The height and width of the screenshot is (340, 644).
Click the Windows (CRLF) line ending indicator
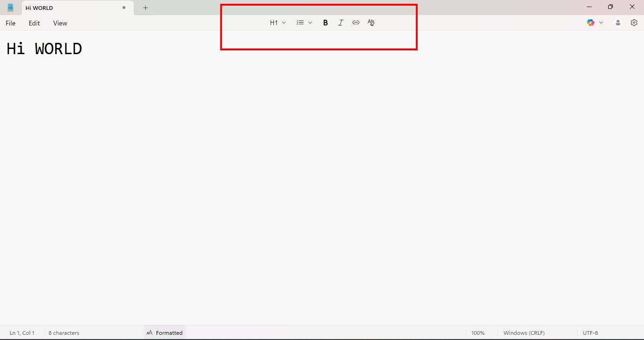[524, 333]
